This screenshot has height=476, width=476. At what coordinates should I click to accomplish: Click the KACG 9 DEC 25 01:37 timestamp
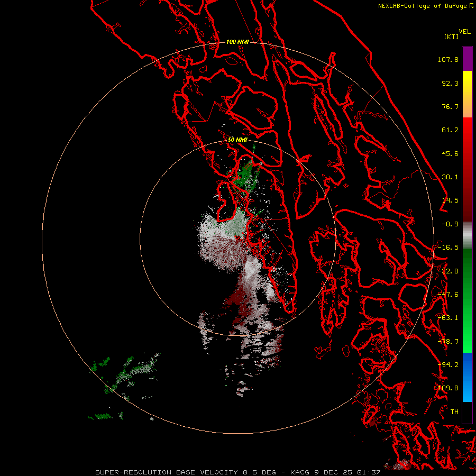point(335,472)
